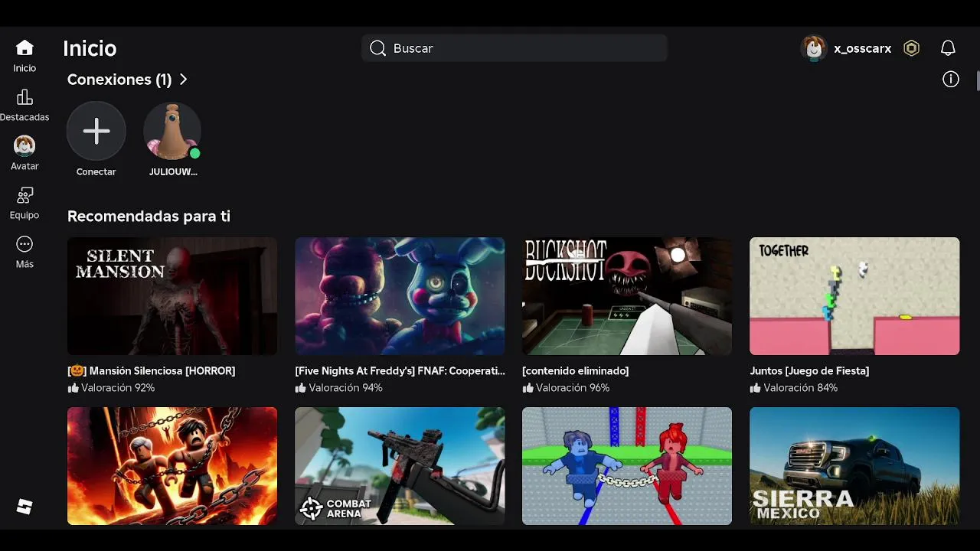Click the Juntos [Juego de Fiesta] title

[x=809, y=370]
